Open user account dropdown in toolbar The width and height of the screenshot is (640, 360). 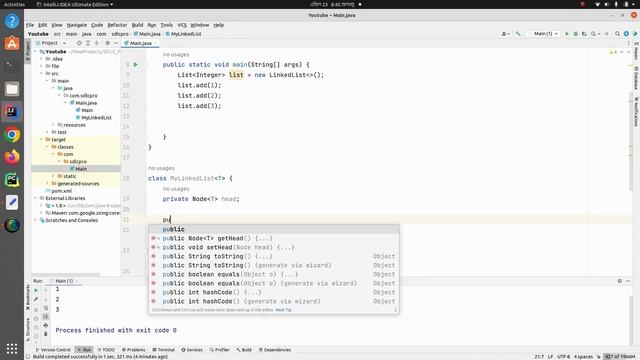506,34
